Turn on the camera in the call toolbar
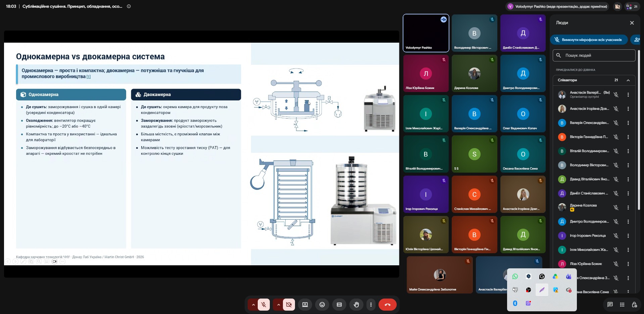Image resolution: width=644 pixels, height=314 pixels. (x=289, y=305)
